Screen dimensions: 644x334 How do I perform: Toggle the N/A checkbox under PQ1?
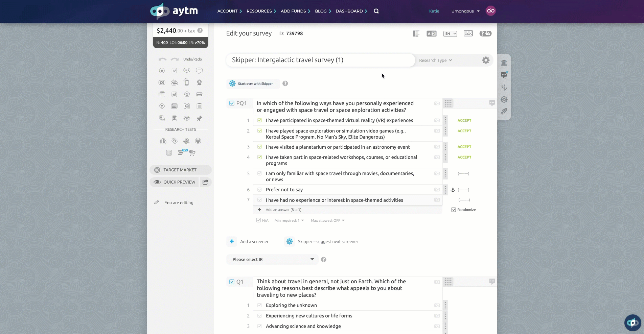click(x=259, y=220)
